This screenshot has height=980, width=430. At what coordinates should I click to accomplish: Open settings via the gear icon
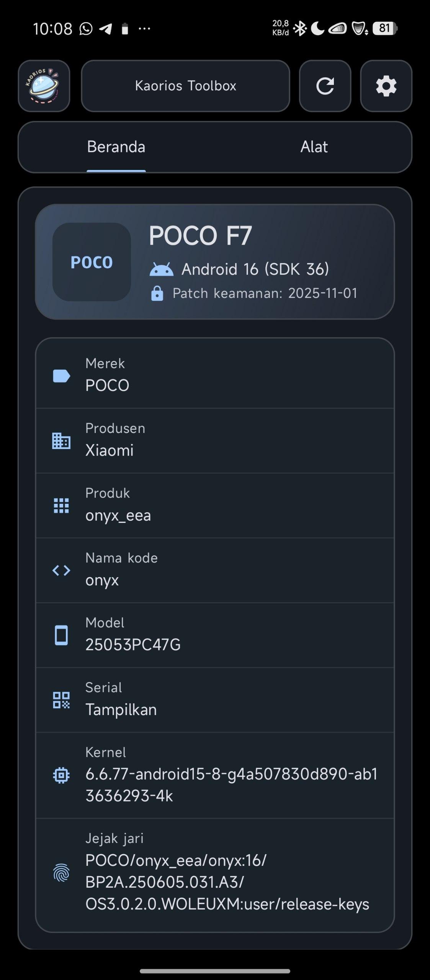tap(386, 86)
